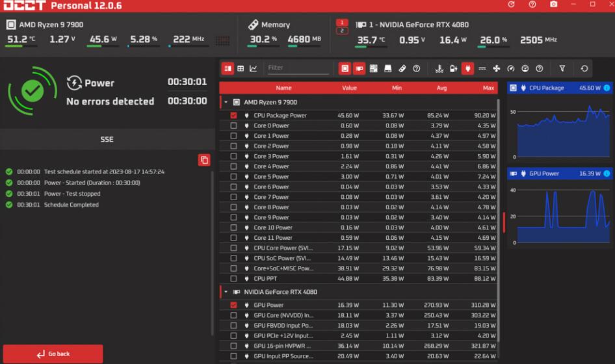Toggle the temperature sensor type filter
Viewport: 615px width, 364px height.
pyautogui.click(x=439, y=69)
